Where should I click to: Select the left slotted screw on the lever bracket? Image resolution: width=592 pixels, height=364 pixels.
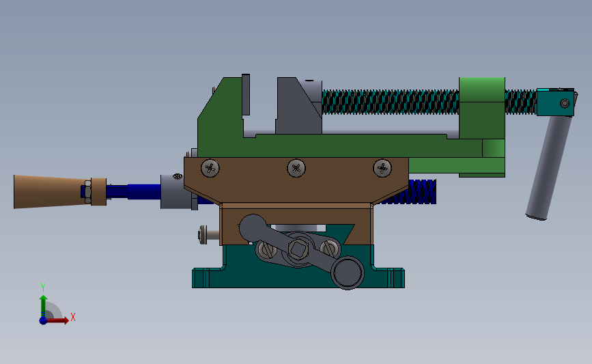coord(266,249)
